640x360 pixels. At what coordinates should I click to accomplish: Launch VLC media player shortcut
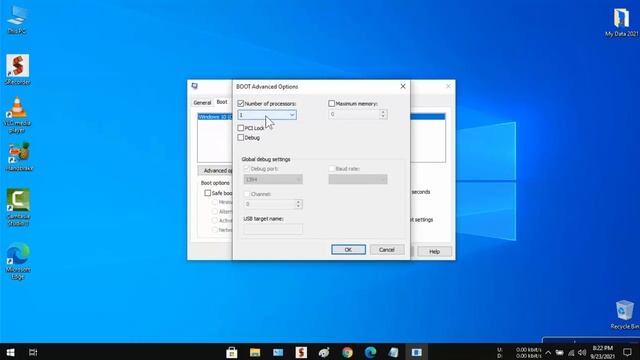click(x=17, y=115)
